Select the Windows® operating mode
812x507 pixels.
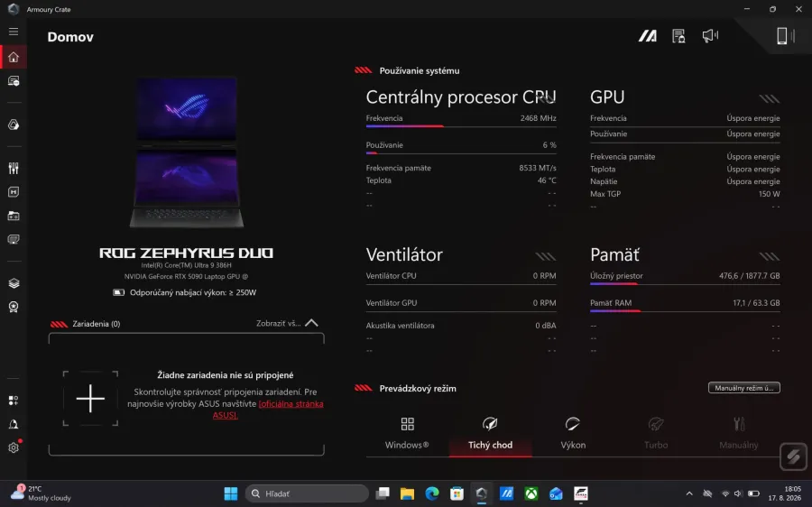point(407,433)
